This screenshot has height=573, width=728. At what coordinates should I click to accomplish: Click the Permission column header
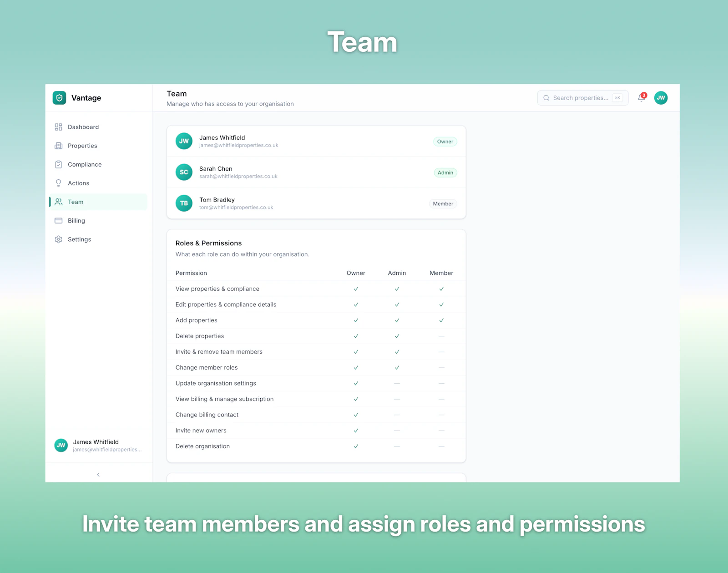tap(191, 273)
